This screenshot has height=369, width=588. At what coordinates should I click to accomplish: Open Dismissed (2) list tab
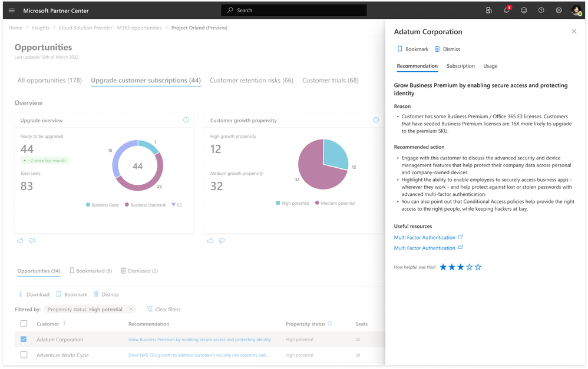(140, 271)
